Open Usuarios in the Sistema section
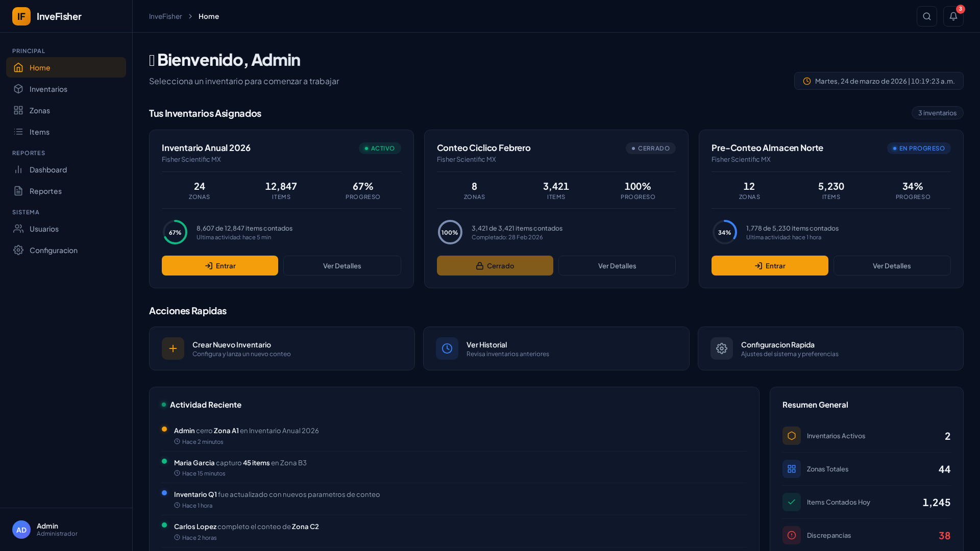980x551 pixels. click(44, 229)
